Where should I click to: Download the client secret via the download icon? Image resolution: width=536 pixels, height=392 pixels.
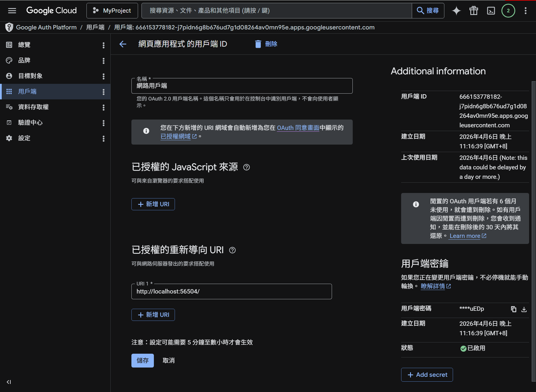(524, 309)
